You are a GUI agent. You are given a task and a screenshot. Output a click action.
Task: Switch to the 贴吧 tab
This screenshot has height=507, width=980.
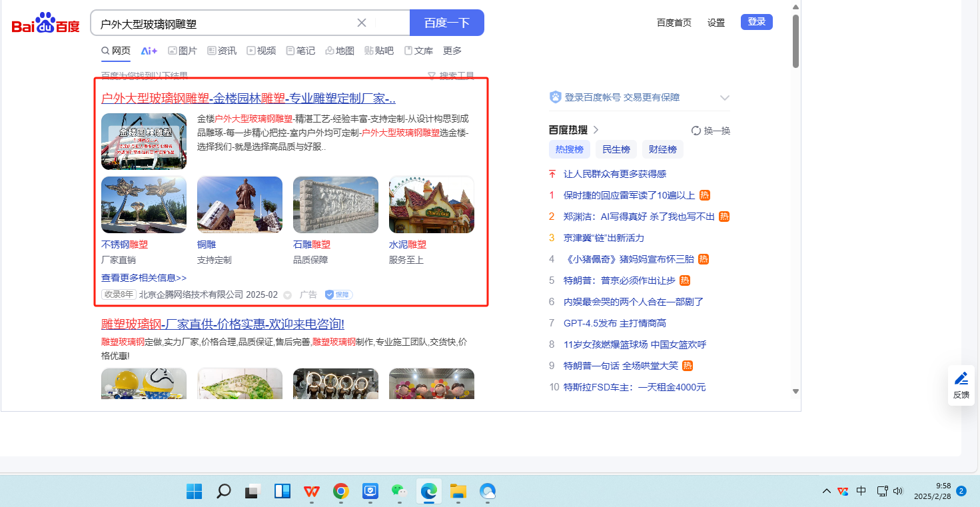(379, 51)
